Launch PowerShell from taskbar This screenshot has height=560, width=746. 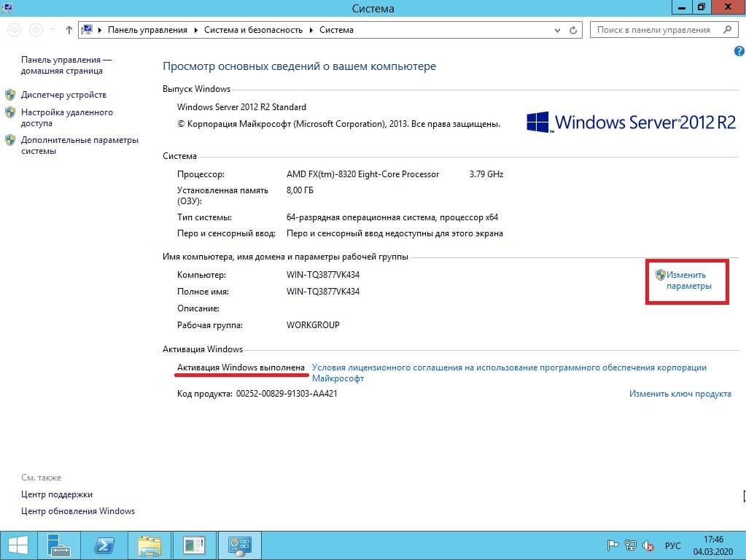[104, 545]
